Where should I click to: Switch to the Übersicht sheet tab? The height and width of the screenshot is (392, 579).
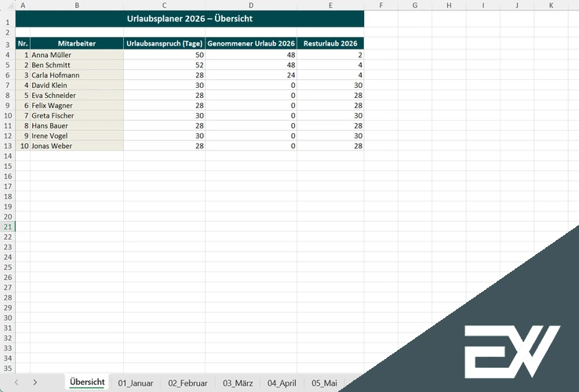click(x=87, y=383)
